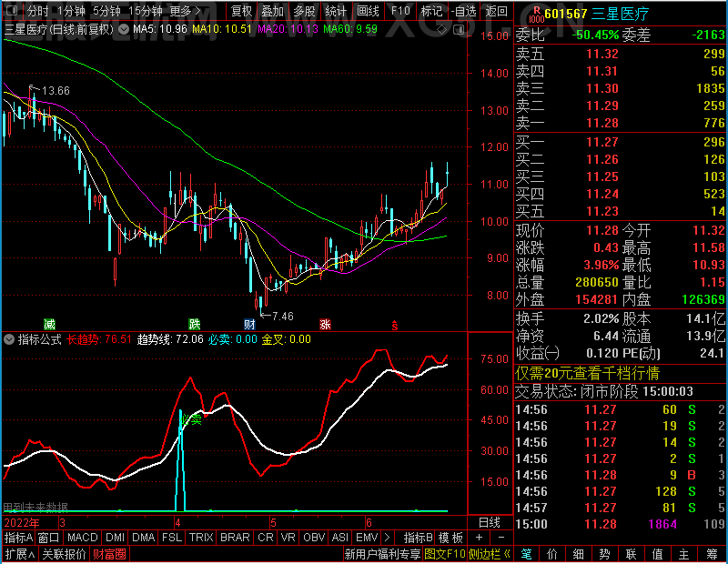Select the 筹 chip distribution tab
Screen dimensions: 728x564
(x=713, y=554)
